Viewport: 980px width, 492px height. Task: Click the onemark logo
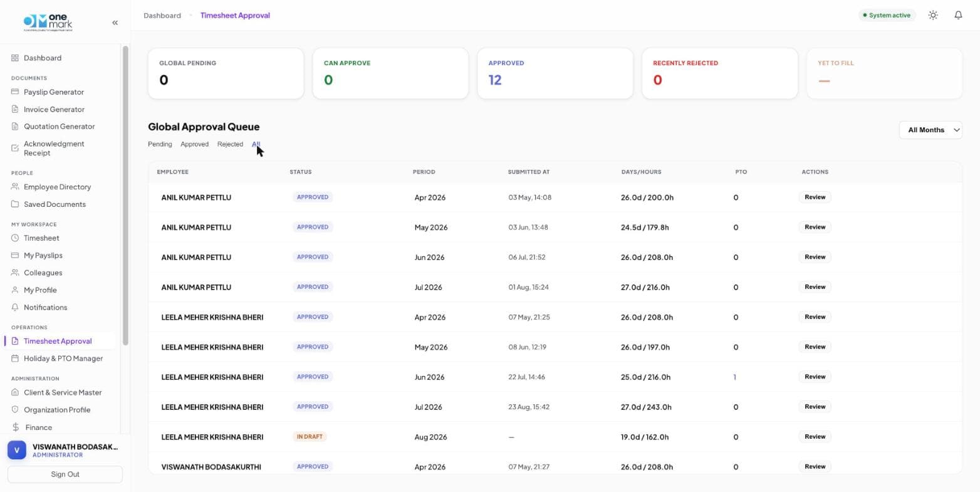pyautogui.click(x=48, y=22)
